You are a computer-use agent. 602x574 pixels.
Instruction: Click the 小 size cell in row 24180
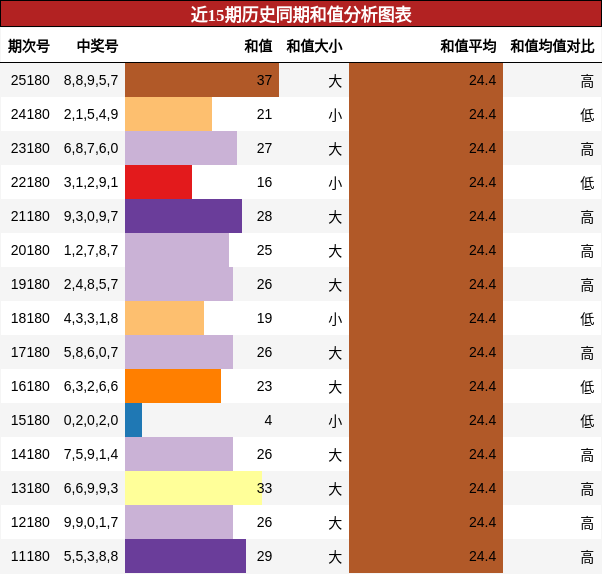click(x=335, y=114)
